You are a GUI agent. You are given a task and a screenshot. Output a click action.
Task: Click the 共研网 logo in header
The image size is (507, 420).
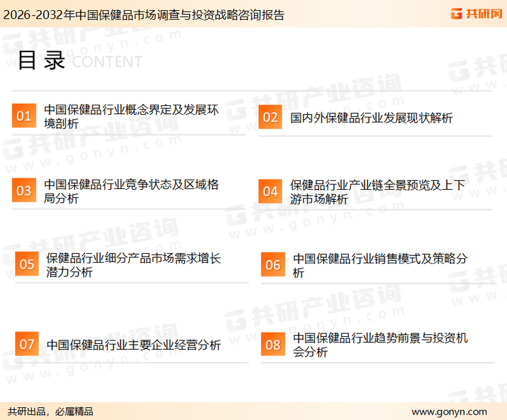coord(477,14)
